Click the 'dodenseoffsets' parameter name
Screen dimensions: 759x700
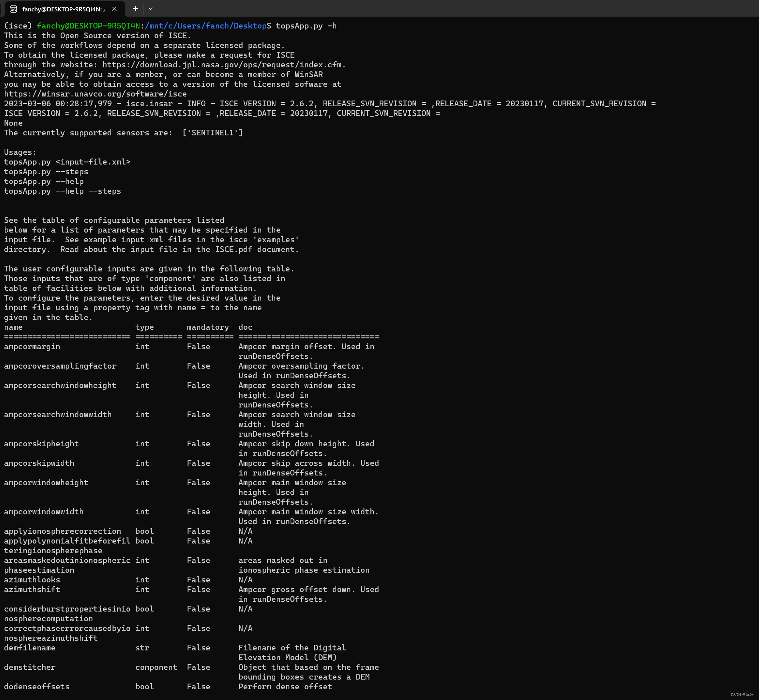click(x=37, y=686)
